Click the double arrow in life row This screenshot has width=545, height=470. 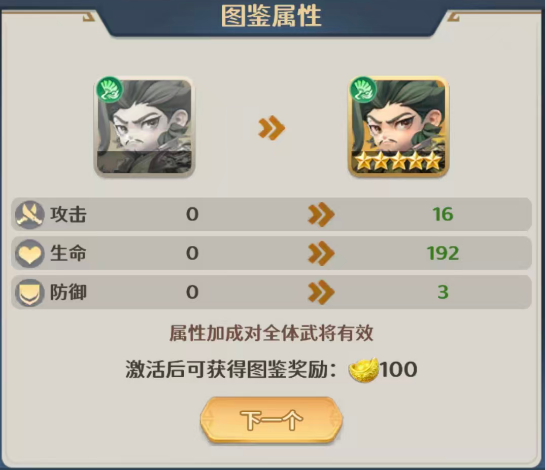(x=321, y=253)
